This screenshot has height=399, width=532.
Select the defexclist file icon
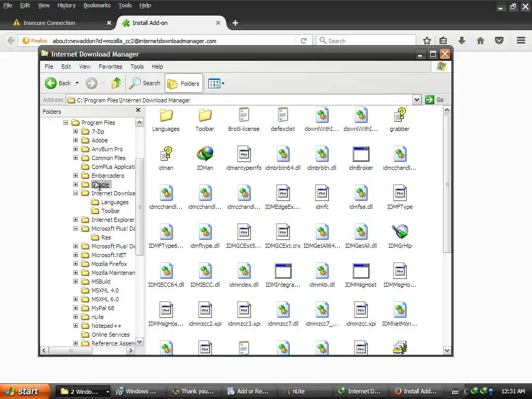[283, 115]
